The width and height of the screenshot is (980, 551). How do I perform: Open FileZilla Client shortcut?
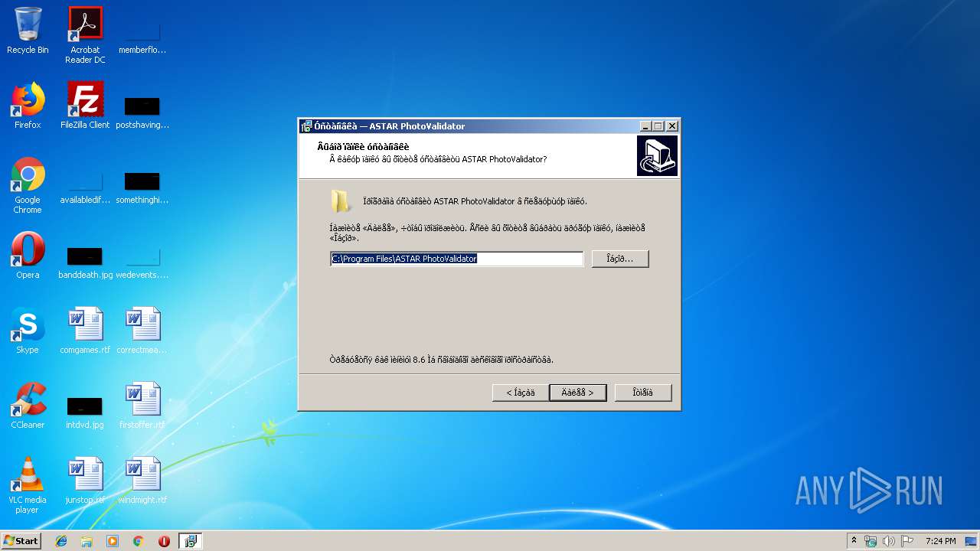85,105
